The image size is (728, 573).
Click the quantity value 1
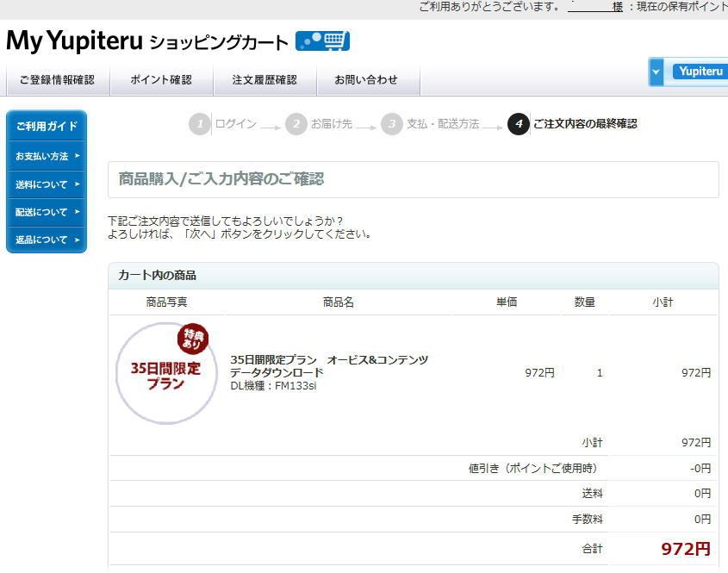600,373
